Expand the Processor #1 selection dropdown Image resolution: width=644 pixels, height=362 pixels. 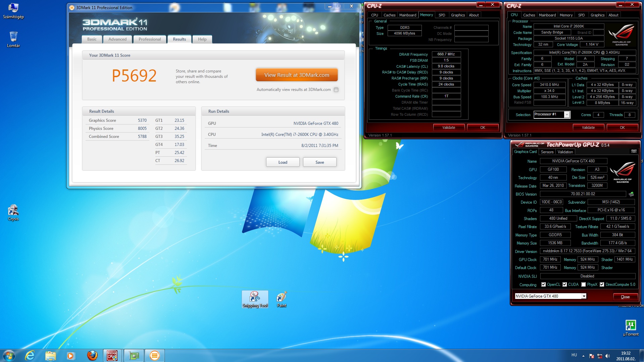click(567, 115)
